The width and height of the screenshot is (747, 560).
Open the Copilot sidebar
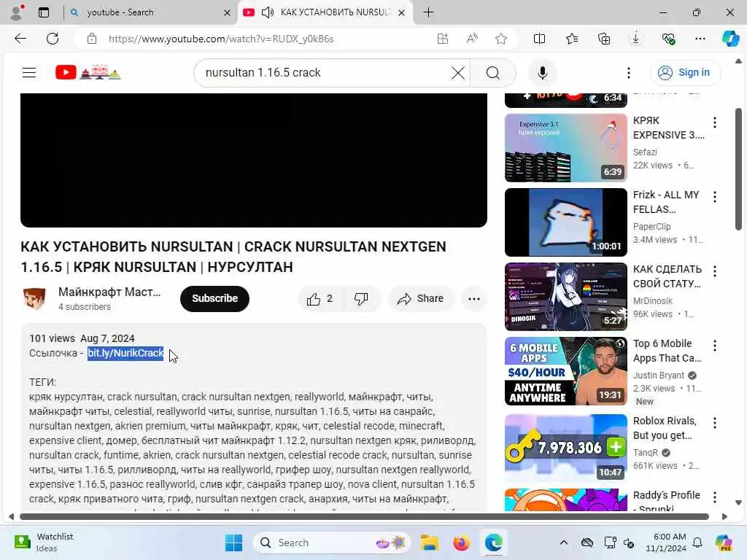[x=730, y=39]
